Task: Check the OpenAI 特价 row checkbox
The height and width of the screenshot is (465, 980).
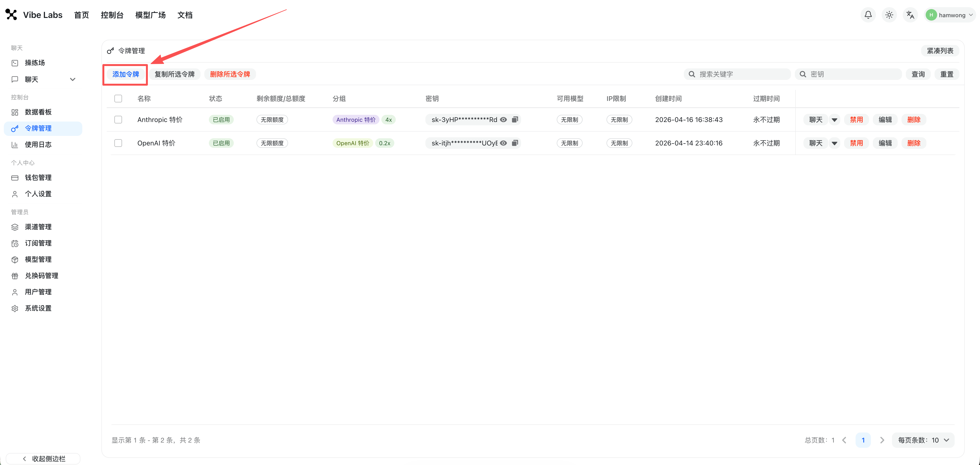Action: 118,143
